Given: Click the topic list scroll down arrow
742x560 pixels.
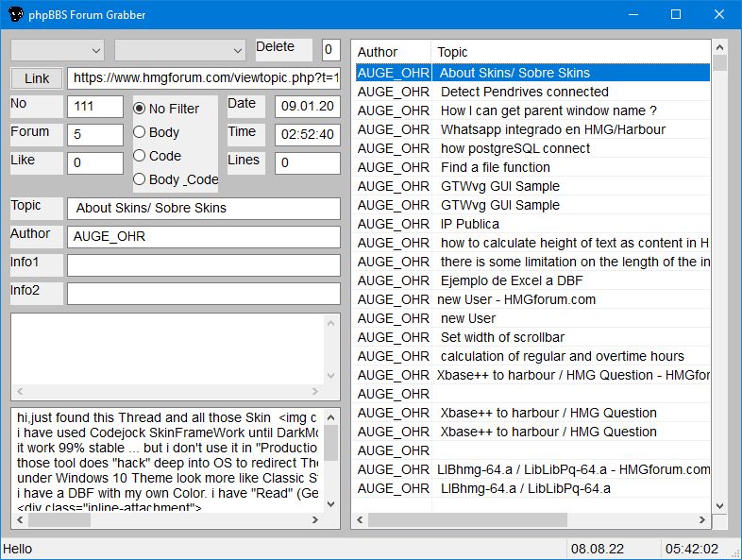Looking at the screenshot, I should pos(719,505).
